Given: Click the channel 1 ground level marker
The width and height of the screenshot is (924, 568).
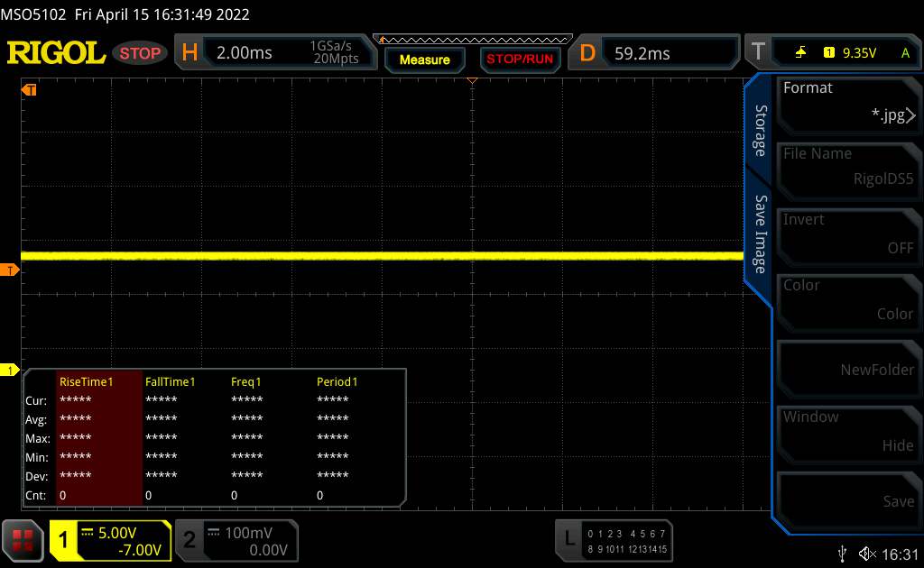Looking at the screenshot, I should [11, 370].
